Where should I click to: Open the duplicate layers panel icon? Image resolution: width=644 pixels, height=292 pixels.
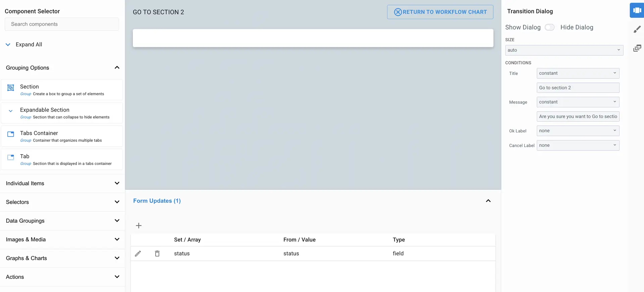637,48
